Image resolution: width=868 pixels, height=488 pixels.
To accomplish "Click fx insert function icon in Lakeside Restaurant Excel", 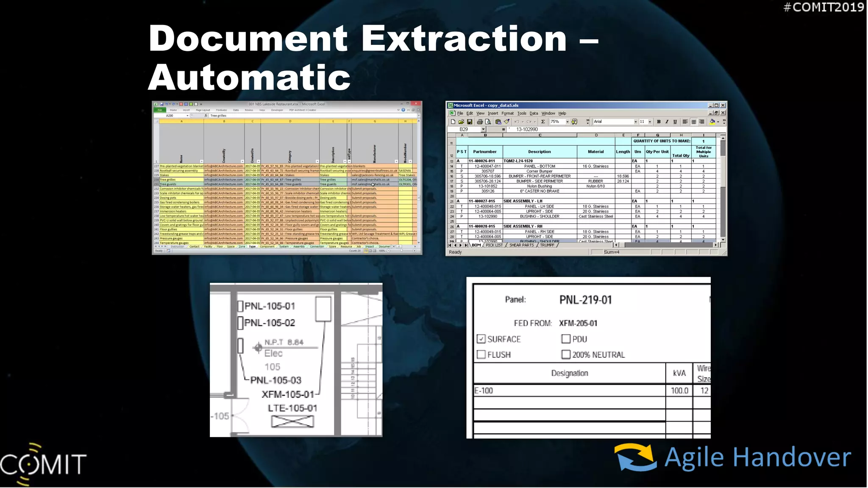I will coord(206,115).
